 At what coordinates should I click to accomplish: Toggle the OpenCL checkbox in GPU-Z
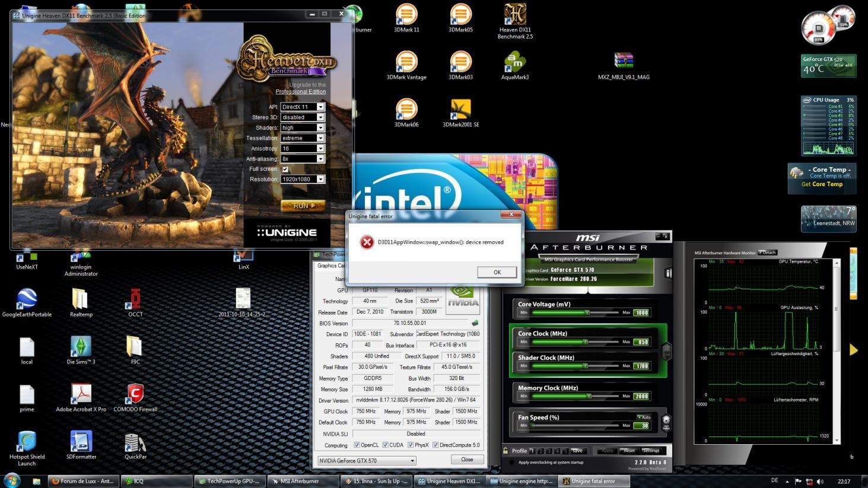click(x=357, y=445)
